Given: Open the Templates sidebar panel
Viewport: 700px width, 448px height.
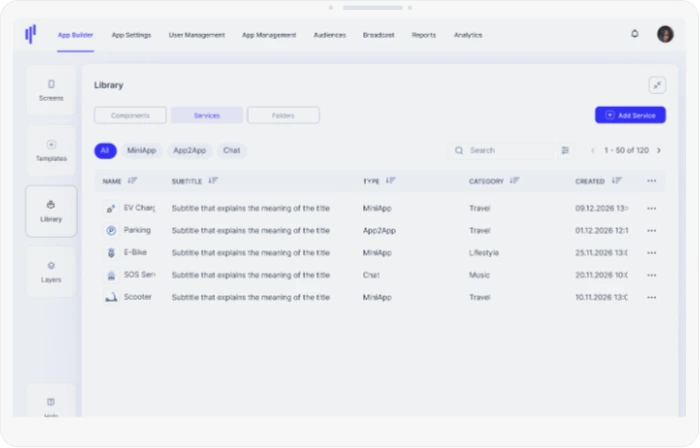Looking at the screenshot, I should (51, 151).
